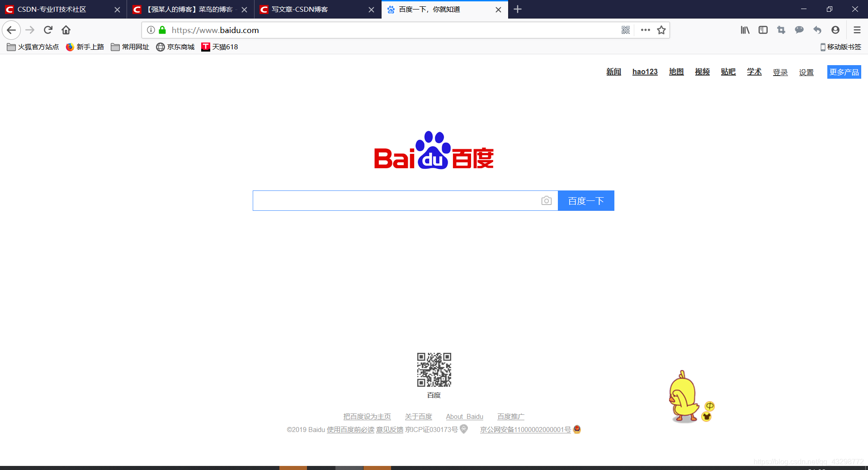Switch to CSDN-专业IT技术社区 tab
The width and height of the screenshot is (868, 470).
coord(63,9)
